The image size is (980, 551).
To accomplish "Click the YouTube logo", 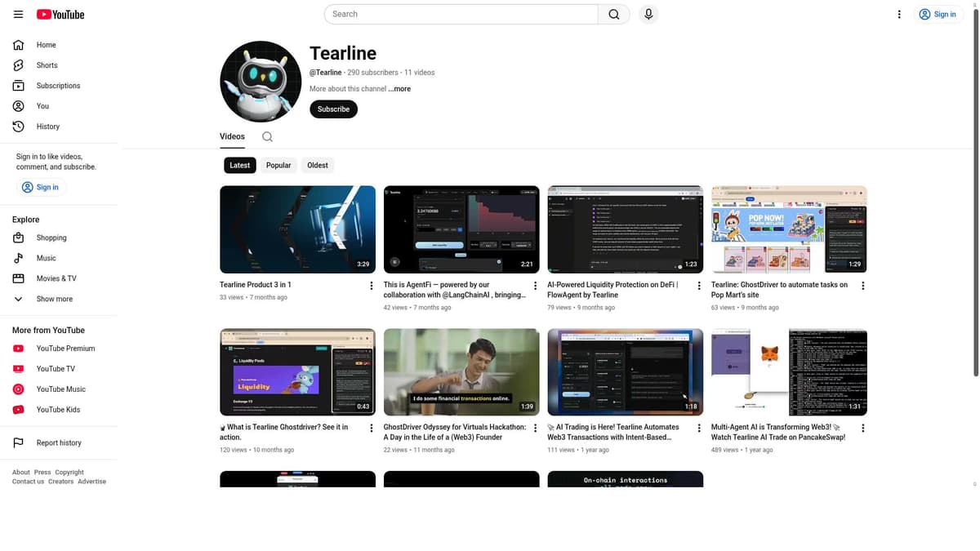I will point(60,14).
